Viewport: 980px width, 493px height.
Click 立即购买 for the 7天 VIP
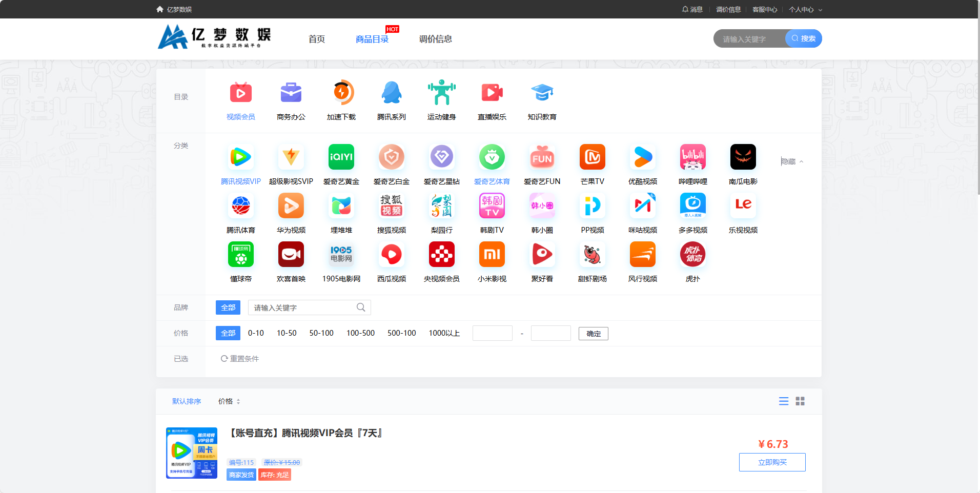click(772, 462)
